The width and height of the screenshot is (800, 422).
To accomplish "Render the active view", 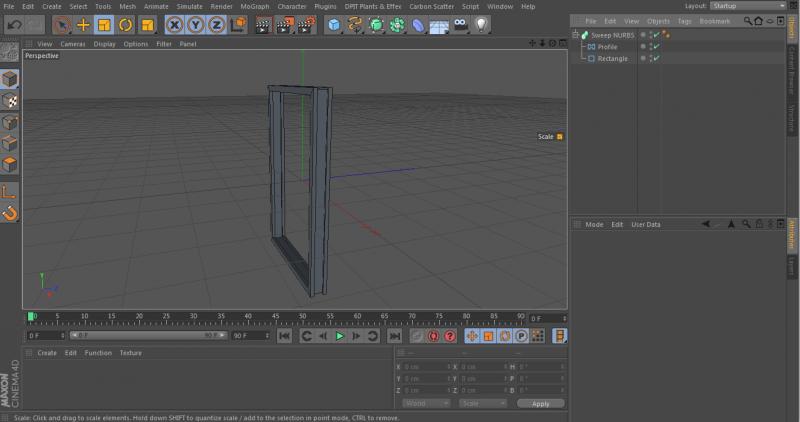I will coord(263,24).
